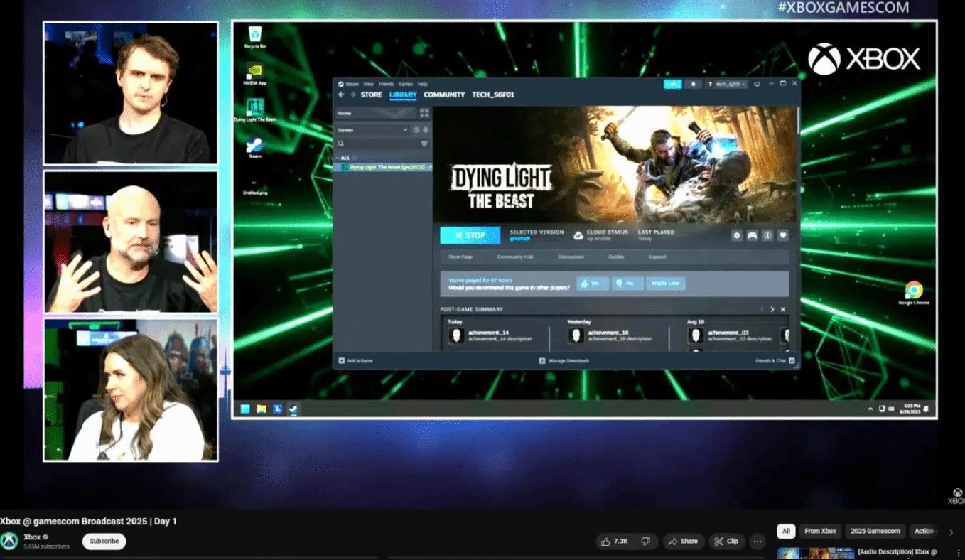Open the Recycle Bin desktop icon
The image size is (965, 560).
coord(255,36)
